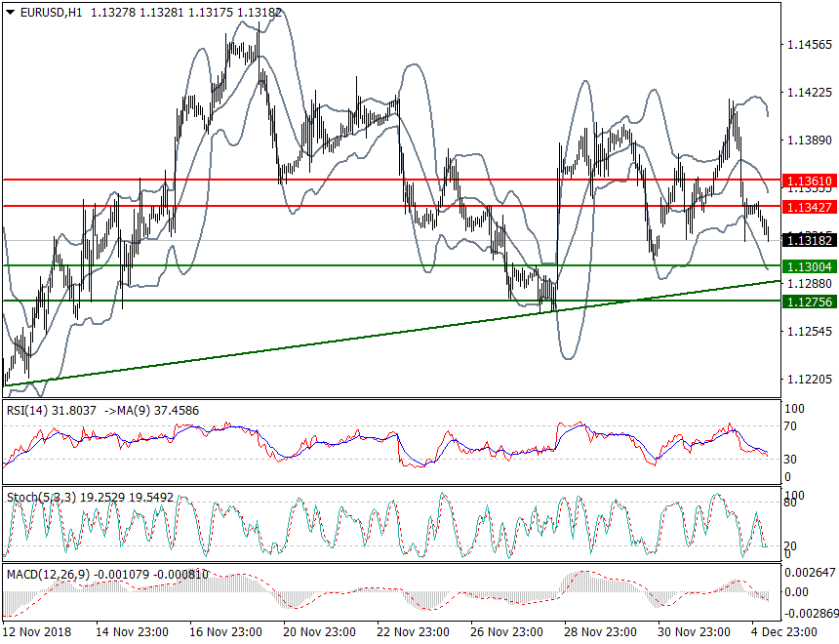Click the 28 Nov 23:00 time label
The height and width of the screenshot is (644, 839).
pyautogui.click(x=600, y=631)
